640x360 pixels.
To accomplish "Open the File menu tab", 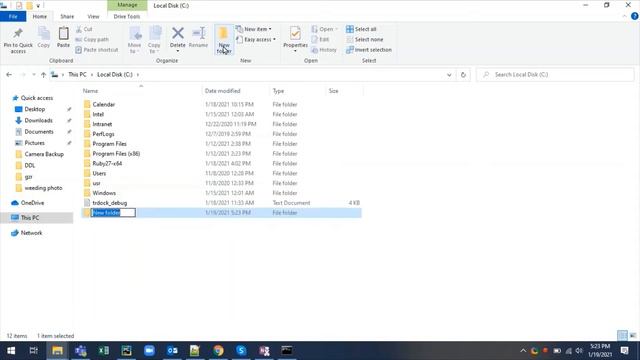I will tap(13, 16).
